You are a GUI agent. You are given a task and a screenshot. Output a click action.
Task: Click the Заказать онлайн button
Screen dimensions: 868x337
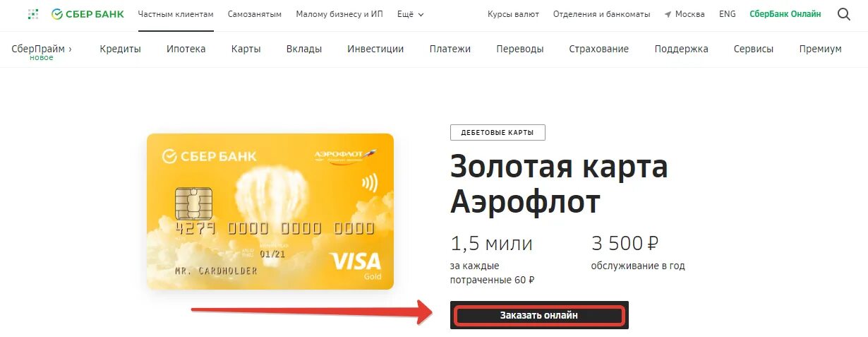point(539,315)
